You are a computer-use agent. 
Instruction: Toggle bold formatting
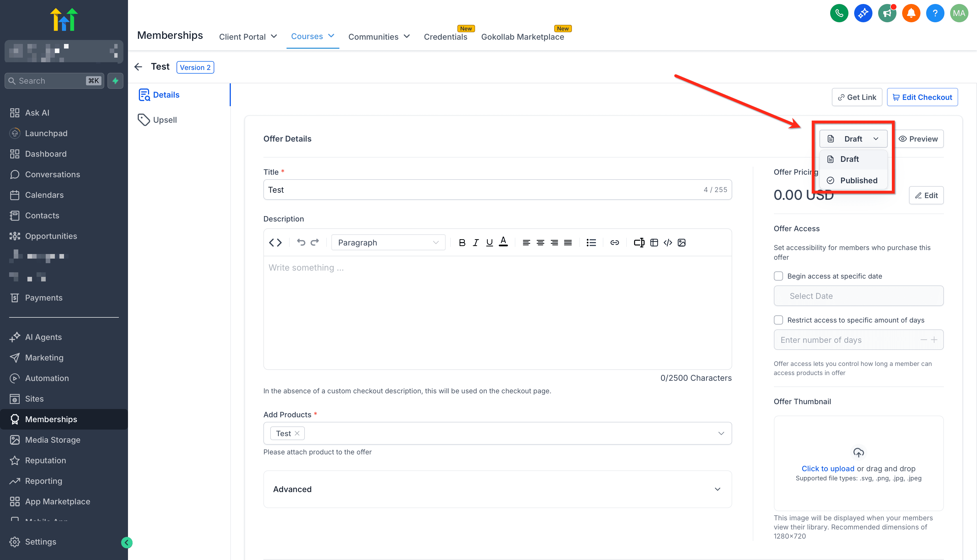pos(462,243)
